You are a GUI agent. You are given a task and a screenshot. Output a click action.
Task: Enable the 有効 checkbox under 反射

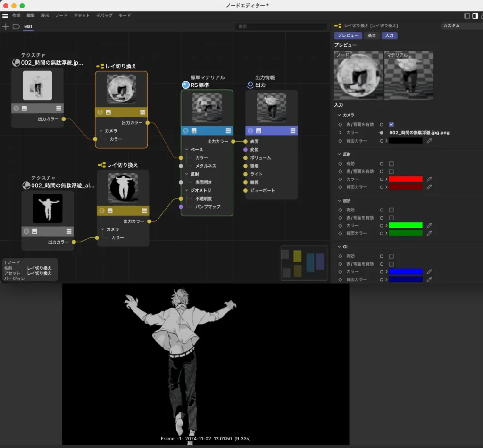391,164
